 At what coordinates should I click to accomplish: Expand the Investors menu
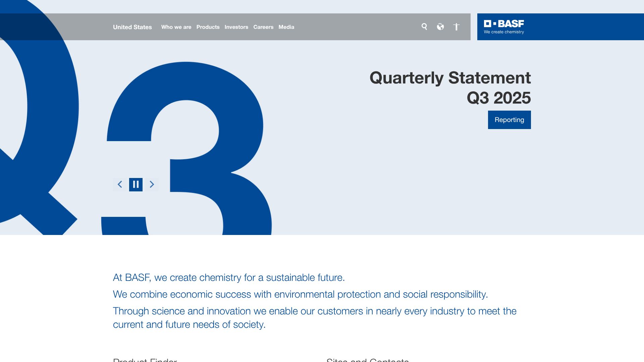pyautogui.click(x=236, y=27)
